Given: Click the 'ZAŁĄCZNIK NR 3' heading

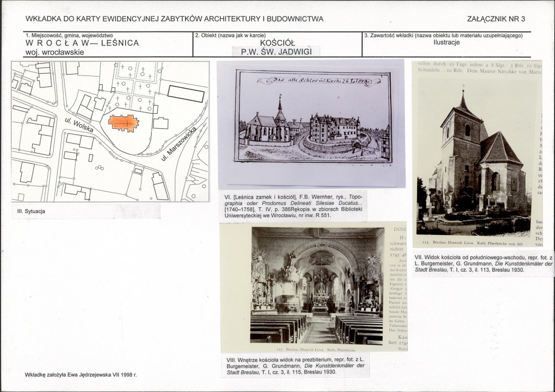Looking at the screenshot, I should pyautogui.click(x=496, y=19).
